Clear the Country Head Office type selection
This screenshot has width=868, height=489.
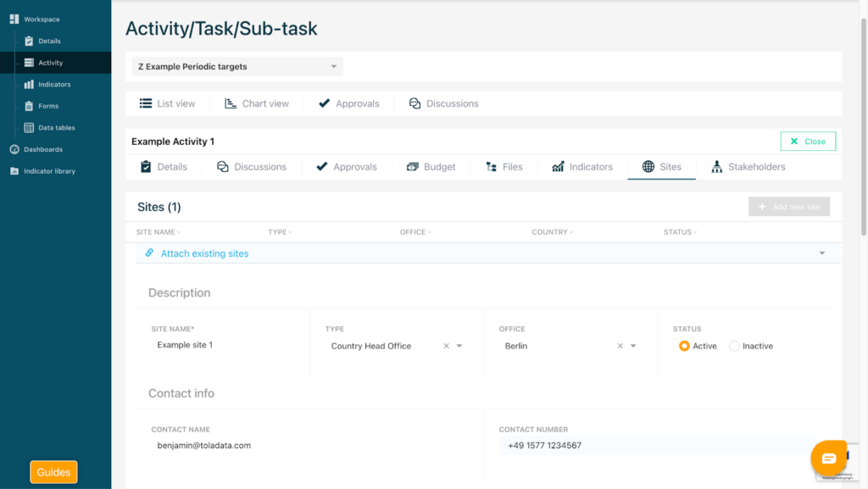[x=446, y=346]
